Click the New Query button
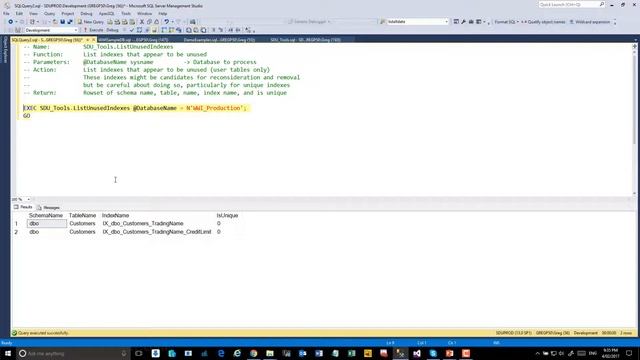The height and width of the screenshot is (360, 640). [91, 22]
